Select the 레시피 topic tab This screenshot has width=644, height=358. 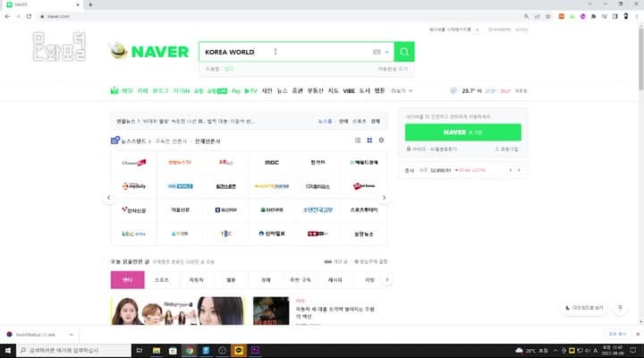(335, 280)
